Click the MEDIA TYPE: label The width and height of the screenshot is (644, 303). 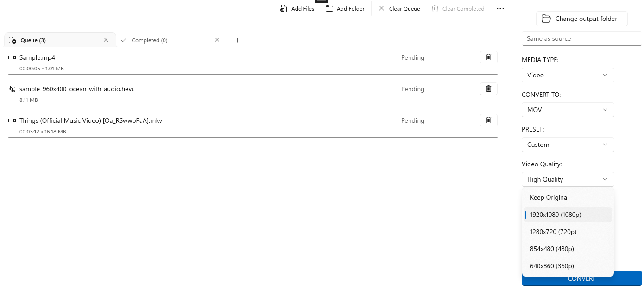[x=540, y=60]
